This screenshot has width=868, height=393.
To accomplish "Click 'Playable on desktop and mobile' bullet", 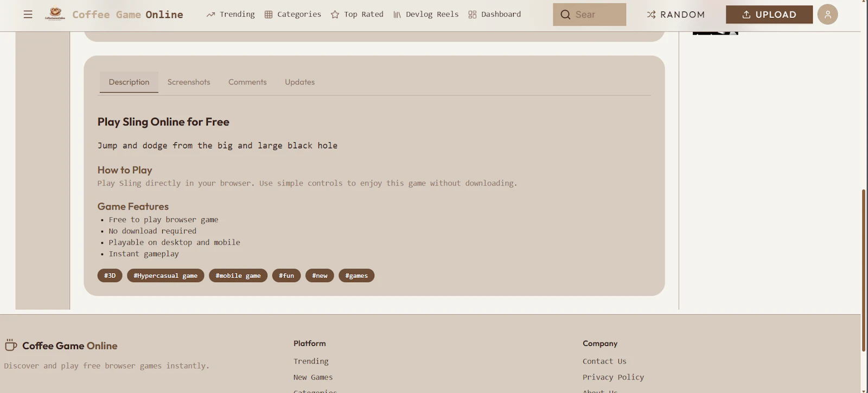I will pyautogui.click(x=174, y=243).
